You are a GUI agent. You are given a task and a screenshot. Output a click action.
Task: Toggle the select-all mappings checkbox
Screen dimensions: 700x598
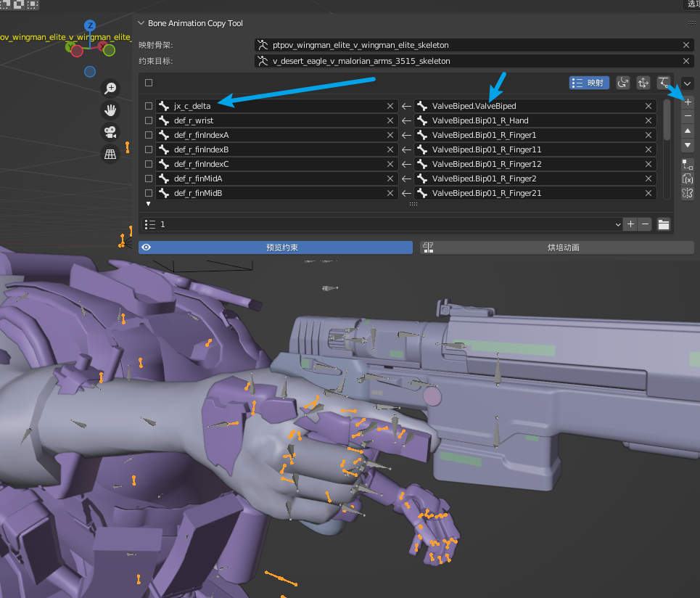(149, 83)
